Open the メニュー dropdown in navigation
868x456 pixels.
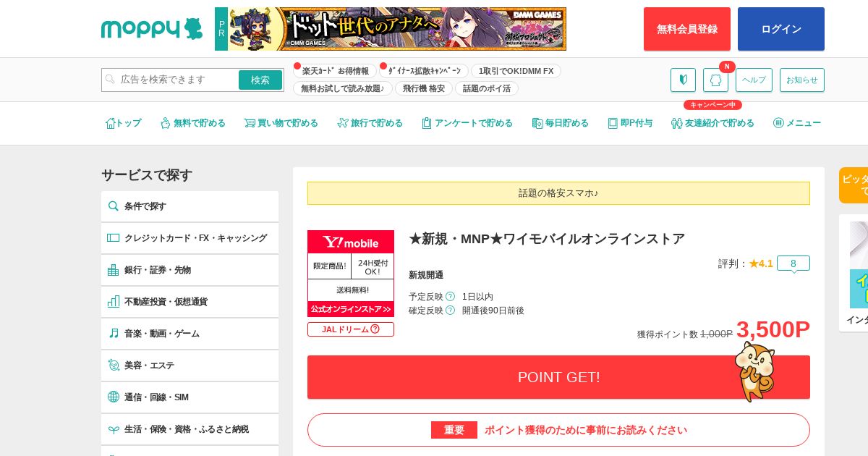coord(797,123)
